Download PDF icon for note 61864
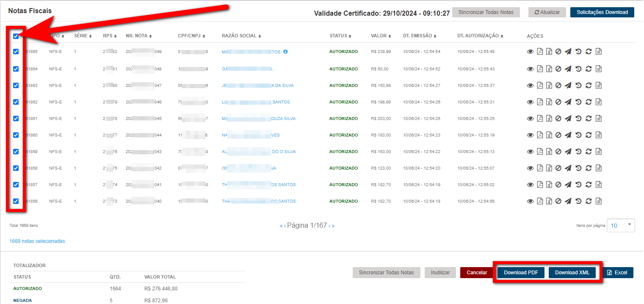The height and width of the screenshot is (304, 644). pos(540,69)
